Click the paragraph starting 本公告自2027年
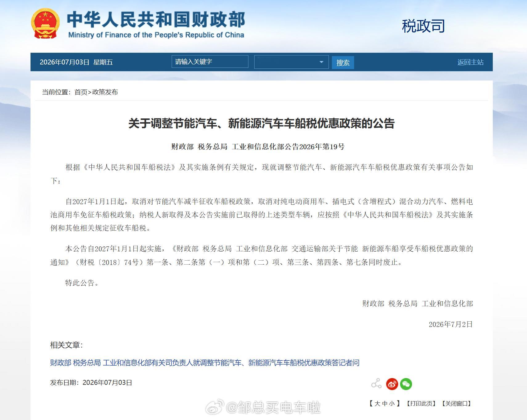Image resolution: width=527 pixels, height=420 pixels. [261, 256]
